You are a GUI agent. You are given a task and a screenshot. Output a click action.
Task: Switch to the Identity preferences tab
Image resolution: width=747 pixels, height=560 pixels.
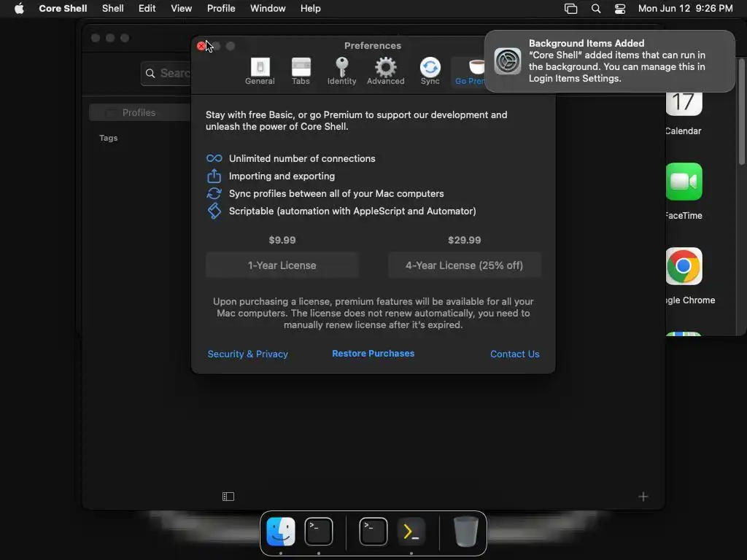click(x=341, y=71)
